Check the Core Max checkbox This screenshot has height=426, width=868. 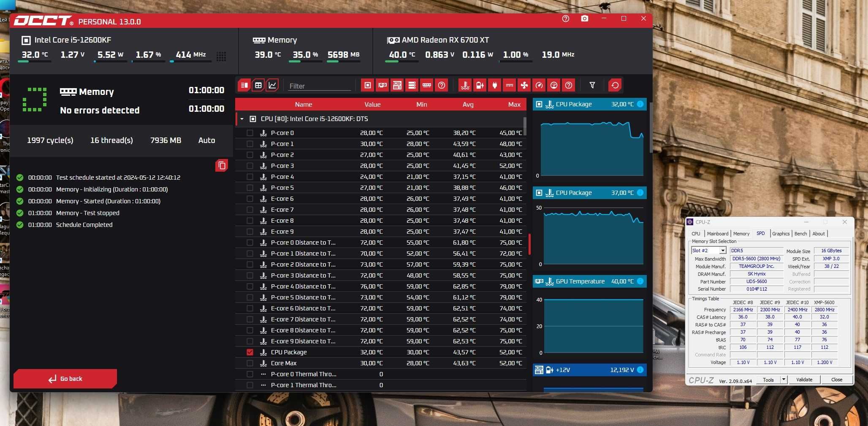(x=250, y=363)
